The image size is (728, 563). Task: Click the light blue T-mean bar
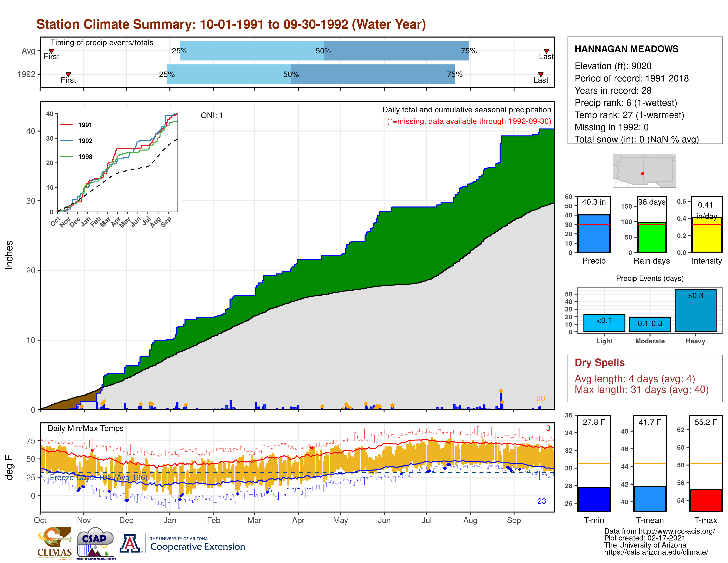[650, 499]
